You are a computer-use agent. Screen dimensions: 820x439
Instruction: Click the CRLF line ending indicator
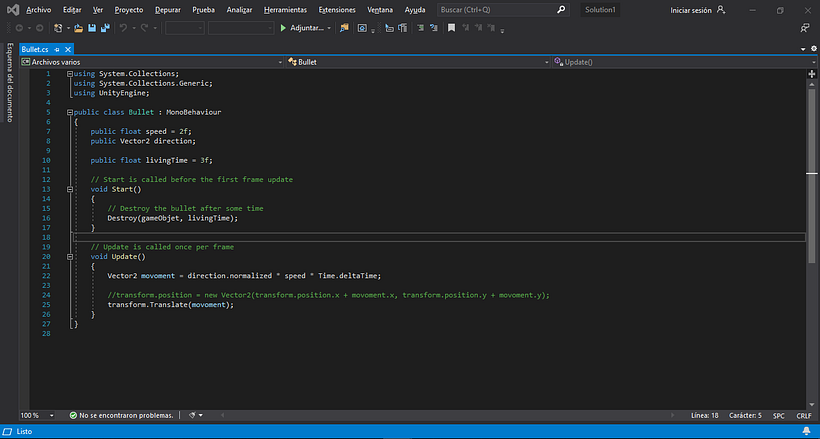click(803, 415)
